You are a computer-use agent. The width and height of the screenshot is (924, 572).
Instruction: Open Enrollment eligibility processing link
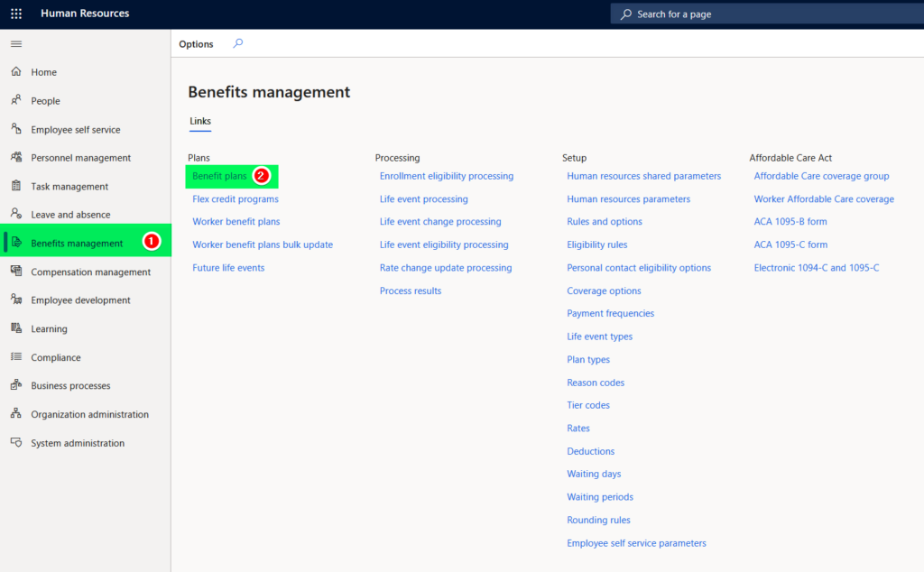coord(446,176)
